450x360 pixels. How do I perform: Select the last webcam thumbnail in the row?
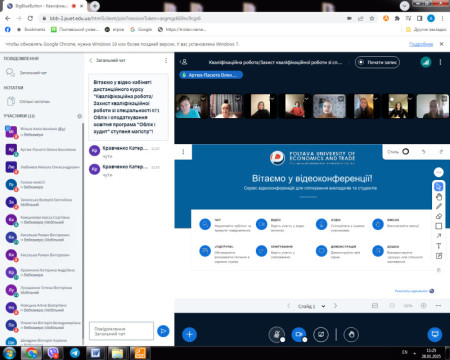click(x=433, y=106)
